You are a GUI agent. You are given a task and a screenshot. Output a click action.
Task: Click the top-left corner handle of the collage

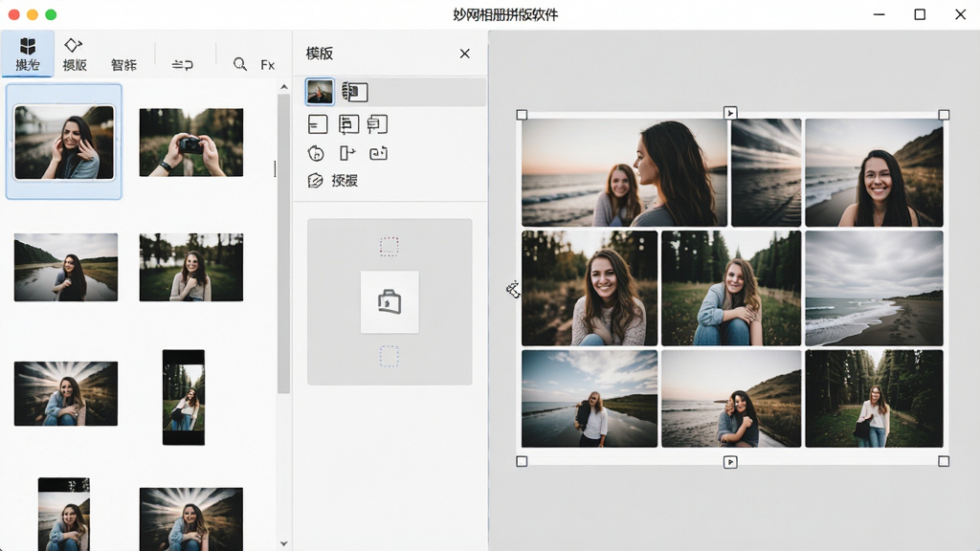[x=522, y=115]
